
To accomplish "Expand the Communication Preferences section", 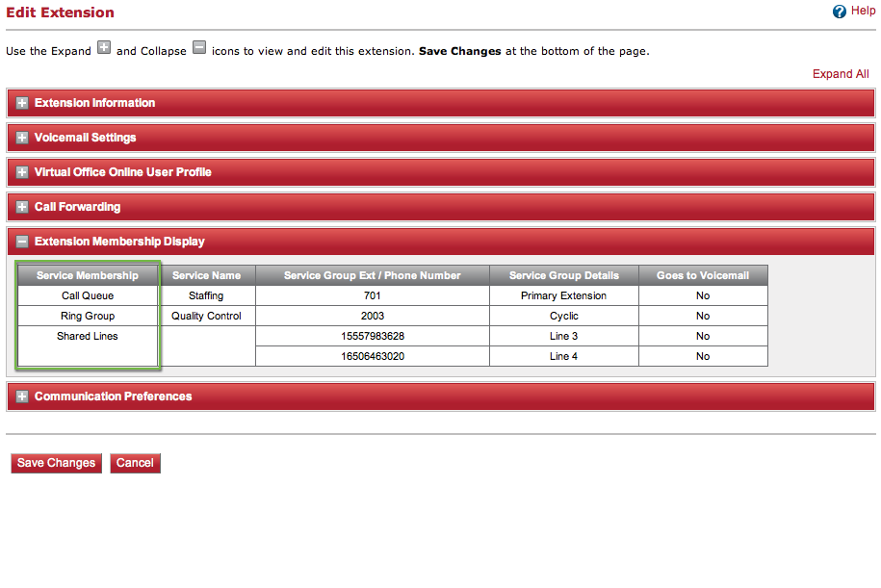I will pos(22,396).
